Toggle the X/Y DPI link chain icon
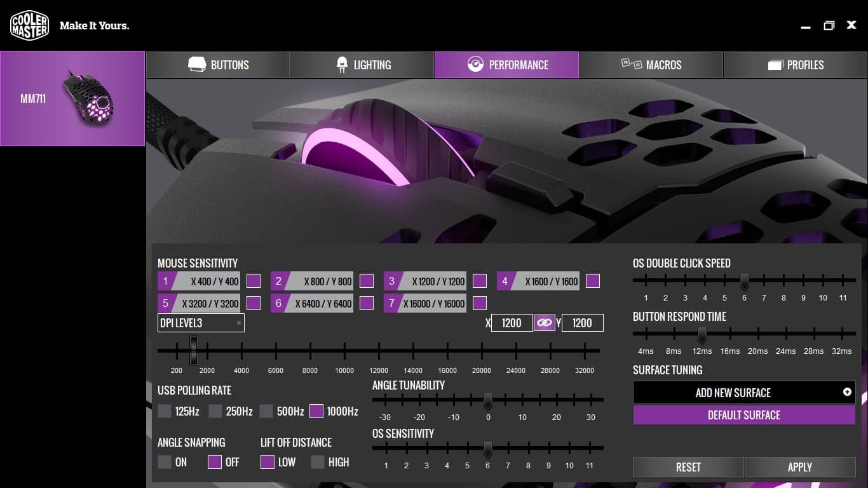 click(x=544, y=323)
